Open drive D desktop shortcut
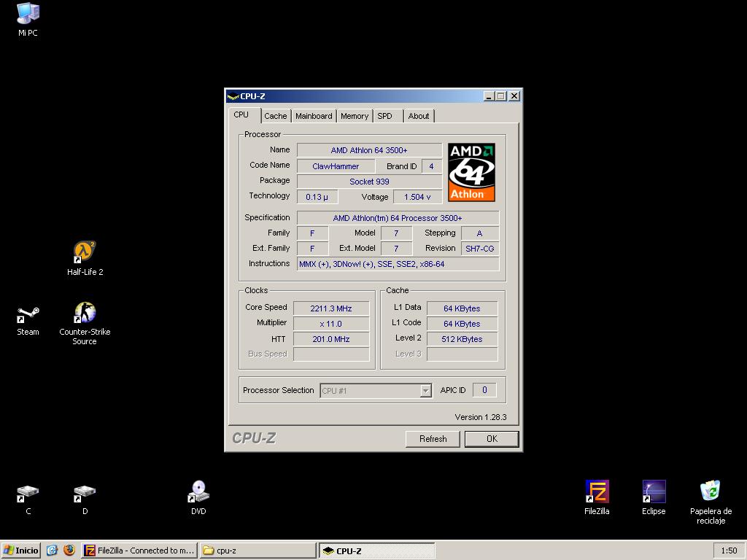 pos(85,499)
